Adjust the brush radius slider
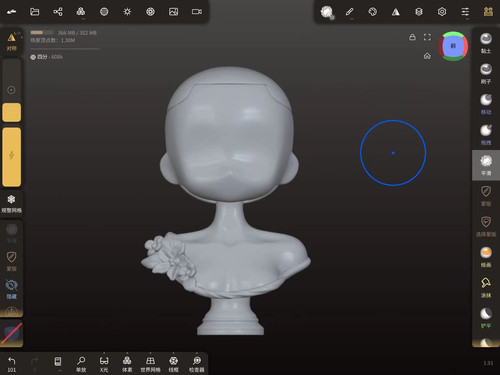This screenshot has width=500, height=375. (12, 91)
